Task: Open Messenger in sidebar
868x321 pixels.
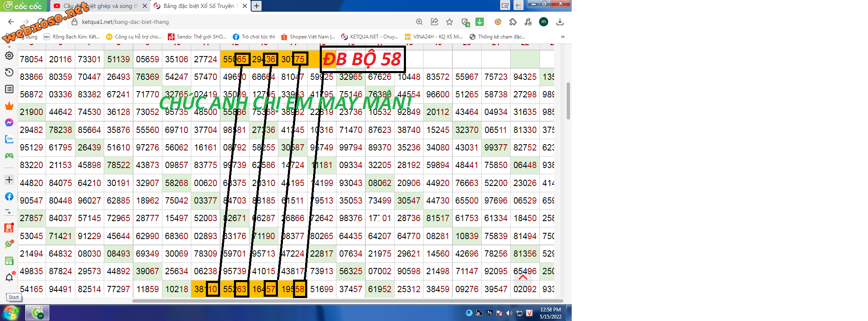Action: (9, 122)
